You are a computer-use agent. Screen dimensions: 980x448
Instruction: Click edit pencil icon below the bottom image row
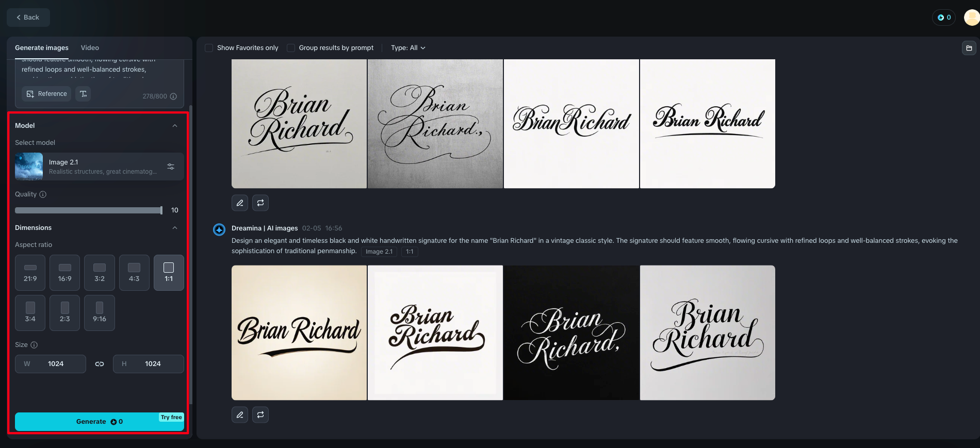pos(240,414)
